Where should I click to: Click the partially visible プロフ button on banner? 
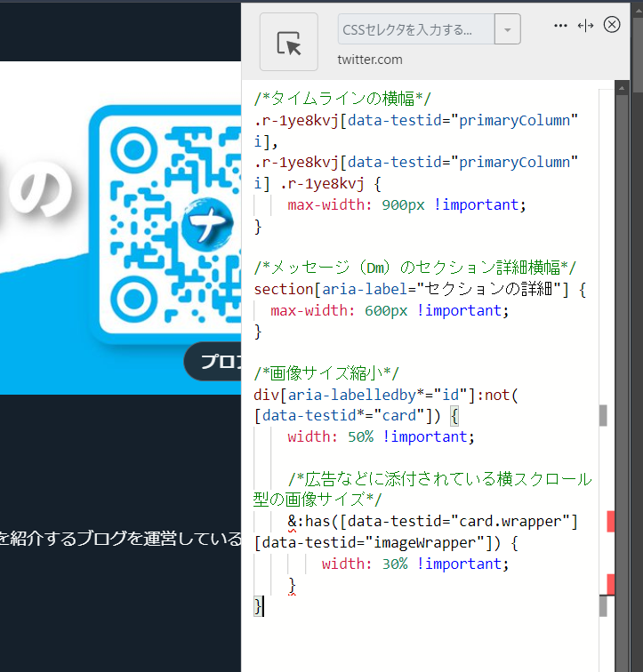(214, 362)
